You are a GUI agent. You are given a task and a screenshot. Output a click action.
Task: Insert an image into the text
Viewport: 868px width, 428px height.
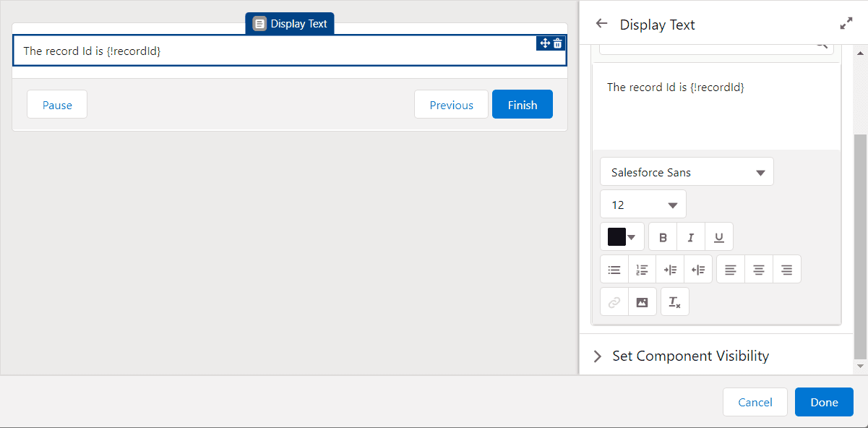[x=643, y=302]
